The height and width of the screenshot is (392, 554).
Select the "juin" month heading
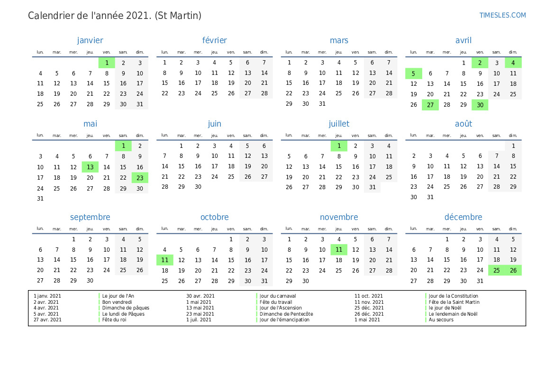click(214, 124)
